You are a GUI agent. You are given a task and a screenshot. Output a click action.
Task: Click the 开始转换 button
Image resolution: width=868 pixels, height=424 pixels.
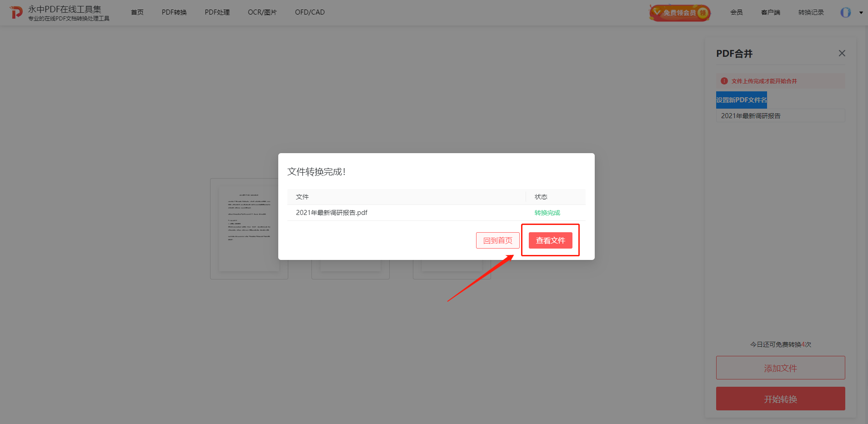coord(780,399)
